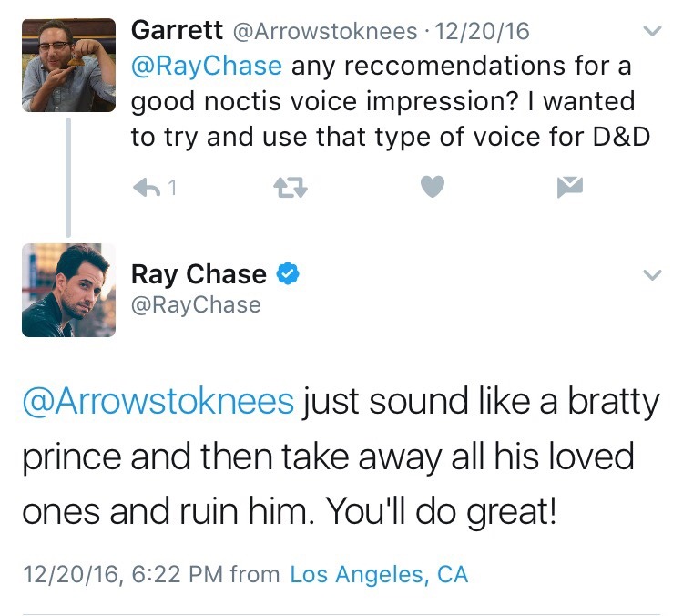
Task: Open Garrett's profile picture
Action: pos(69,66)
